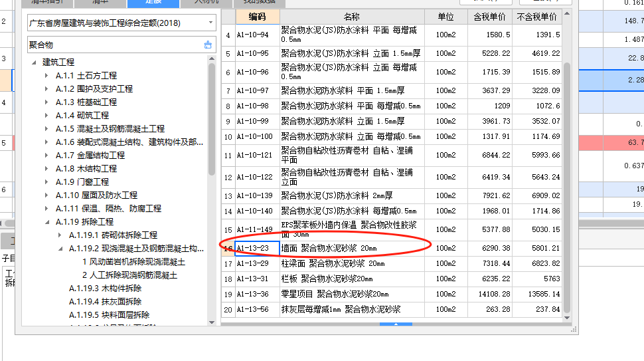The width and height of the screenshot is (644, 361).
Task: Select 1 风动凿岩机拆除现浇混凝土 item
Action: point(133,262)
